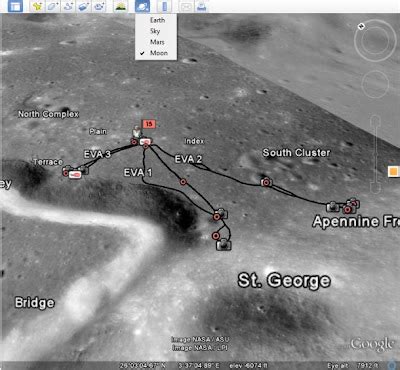Image resolution: width=400 pixels, height=370 pixels.
Task: Click the look-around joystick control
Action: [375, 41]
